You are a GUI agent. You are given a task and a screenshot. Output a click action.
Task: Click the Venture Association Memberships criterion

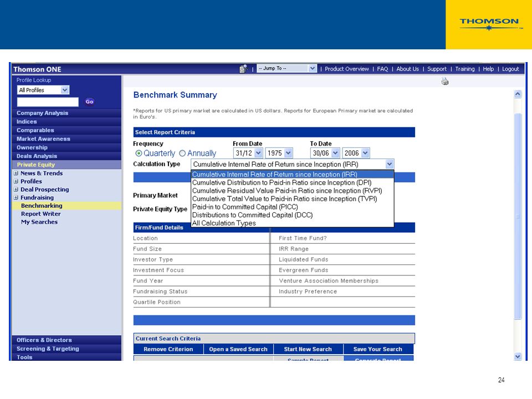click(329, 280)
